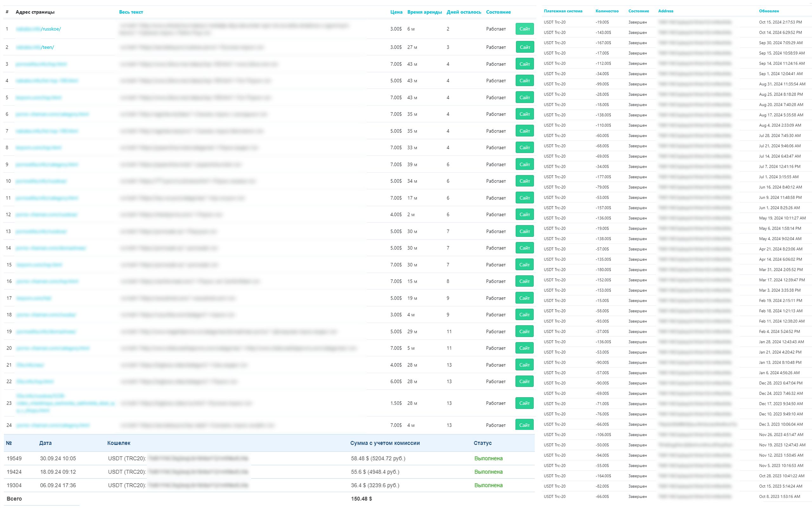
Task: Sort by Время аренды column header
Action: coord(424,12)
